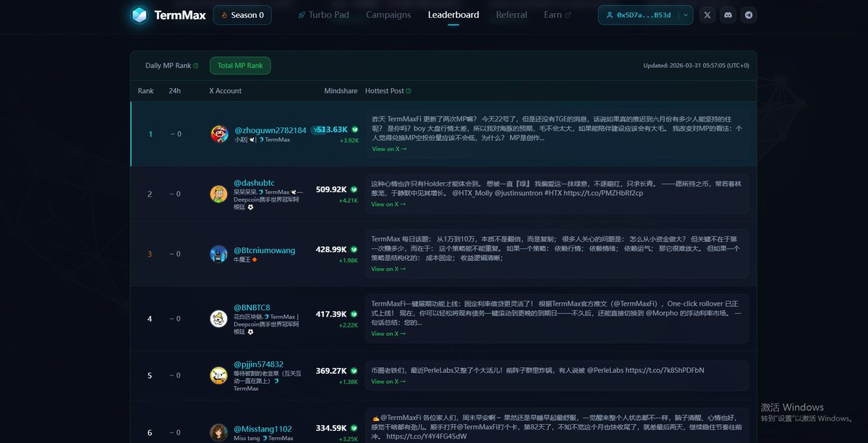Open the @zhoguwn2782184 account link
Viewport: 868px width, 443px height.
[271, 130]
